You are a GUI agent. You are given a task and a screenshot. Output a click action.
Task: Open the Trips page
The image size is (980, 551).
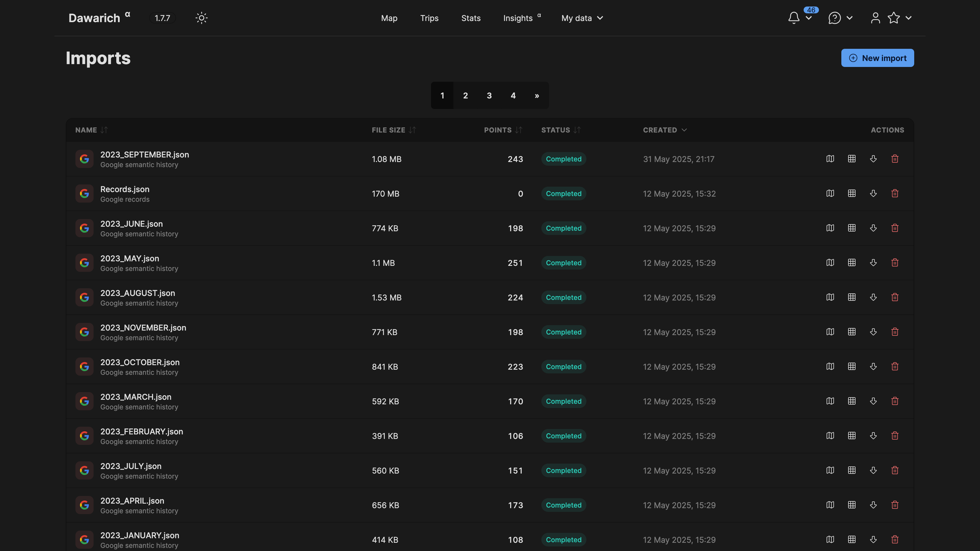(x=429, y=18)
